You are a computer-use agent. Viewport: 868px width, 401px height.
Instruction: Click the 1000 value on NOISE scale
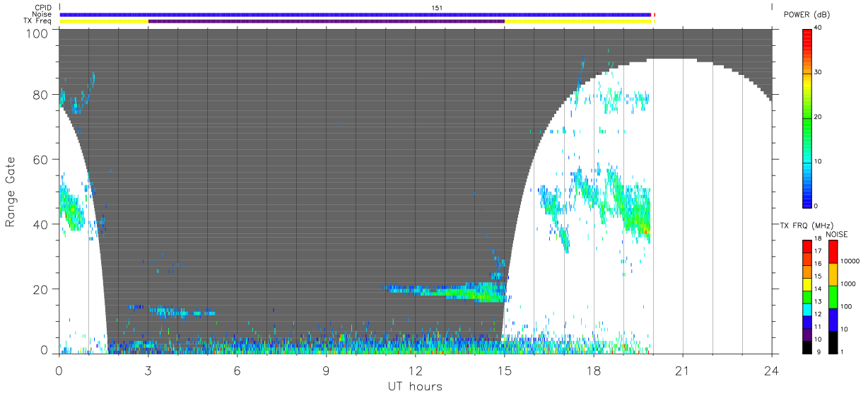click(848, 284)
